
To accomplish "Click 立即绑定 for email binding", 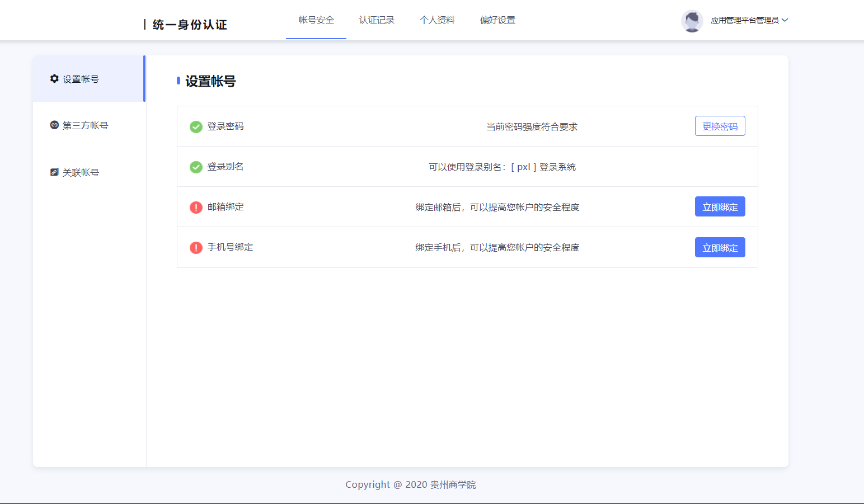I will [x=720, y=207].
